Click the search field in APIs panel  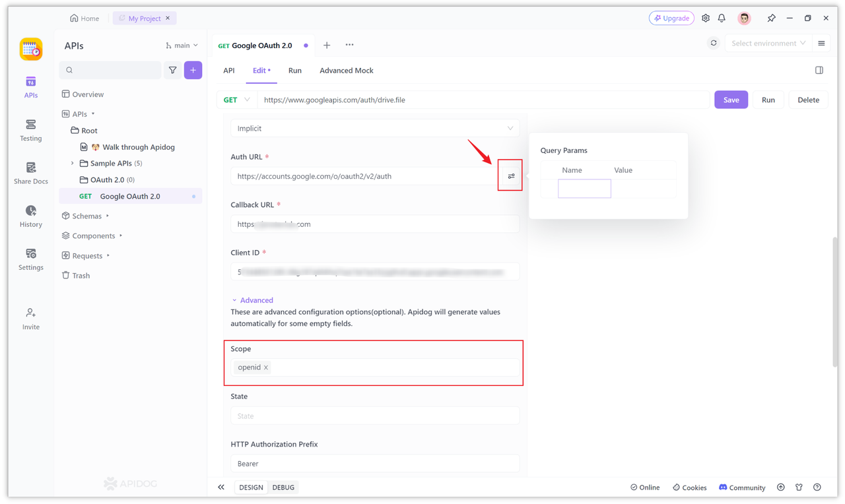coord(110,70)
